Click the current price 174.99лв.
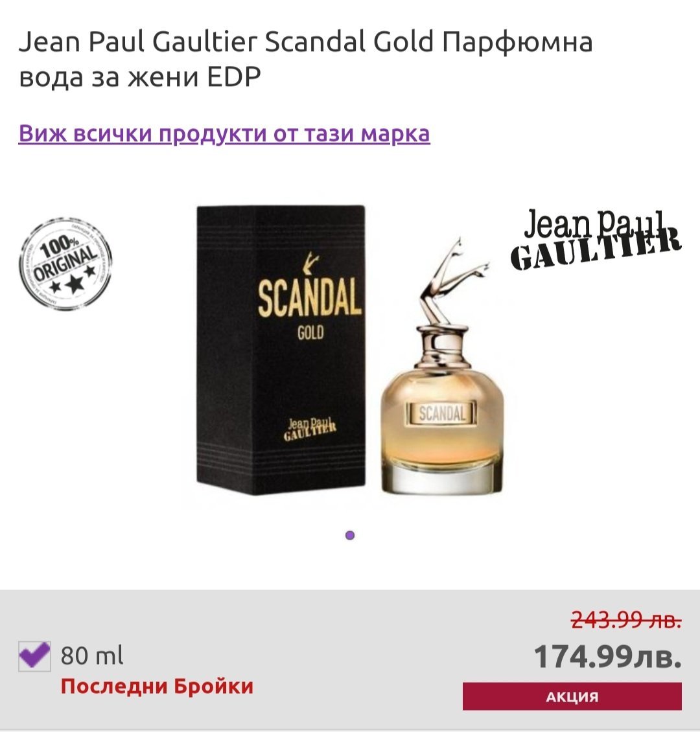The image size is (700, 732). 607,656
